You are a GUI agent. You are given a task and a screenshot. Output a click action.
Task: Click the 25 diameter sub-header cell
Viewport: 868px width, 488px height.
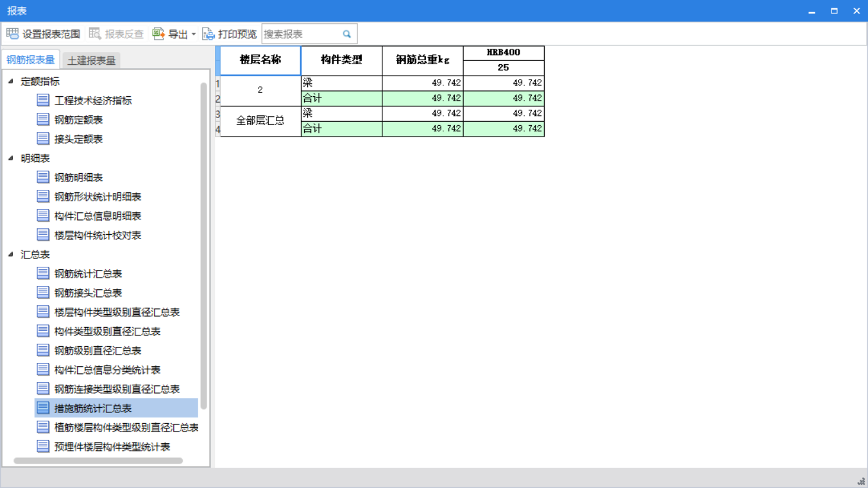coord(504,68)
